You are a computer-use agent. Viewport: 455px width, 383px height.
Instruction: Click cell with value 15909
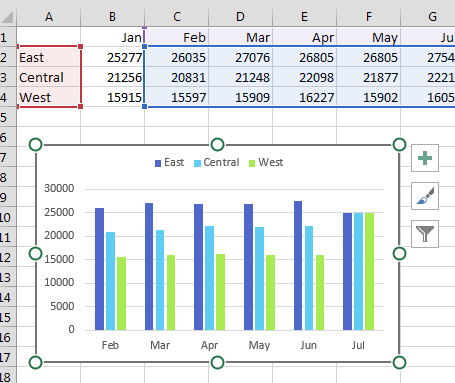(240, 97)
